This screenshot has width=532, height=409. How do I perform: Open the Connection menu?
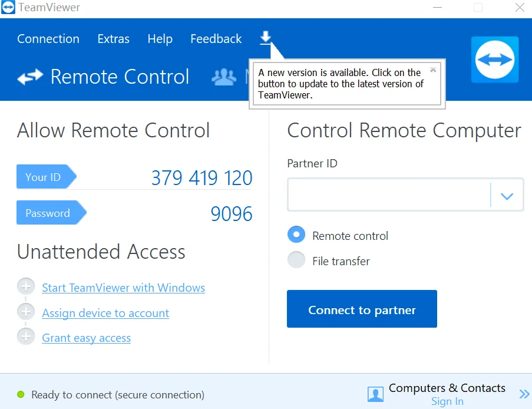tap(48, 39)
